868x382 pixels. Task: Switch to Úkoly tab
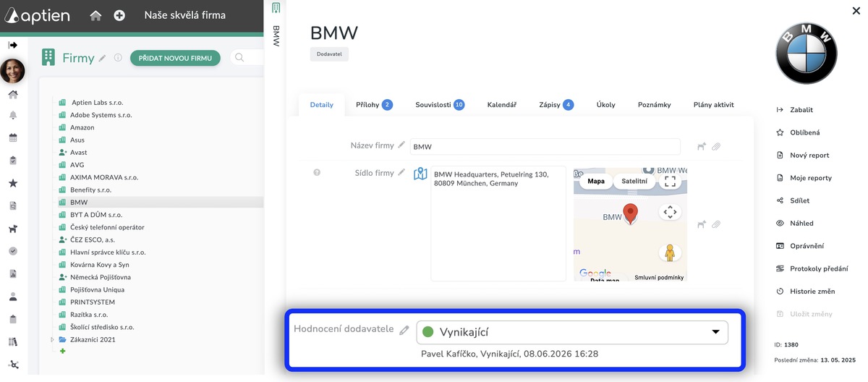pyautogui.click(x=606, y=105)
